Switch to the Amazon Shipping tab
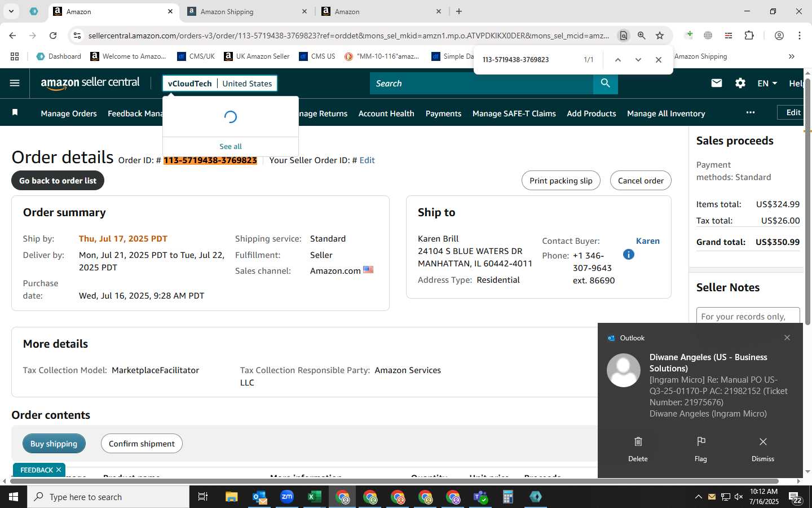The width and height of the screenshot is (812, 508). 246,11
